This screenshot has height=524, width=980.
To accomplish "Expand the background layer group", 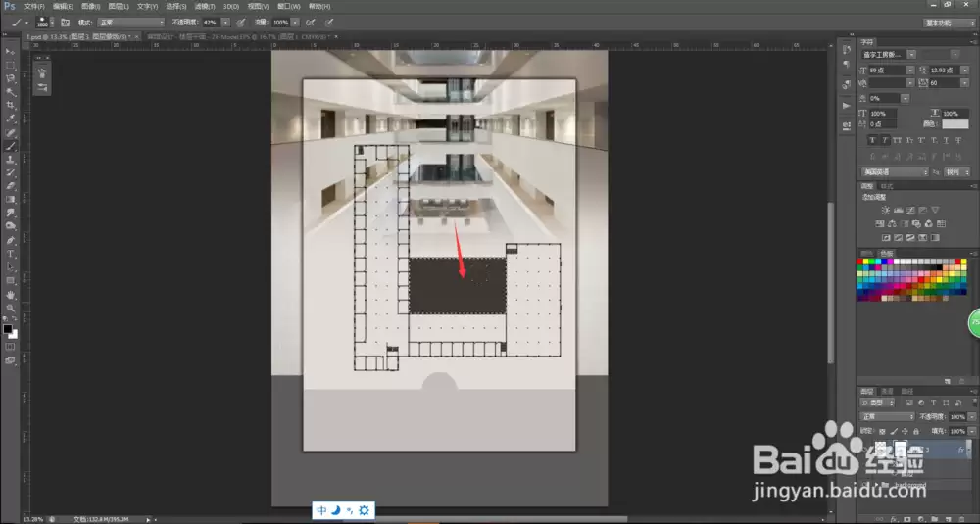I will click(877, 485).
